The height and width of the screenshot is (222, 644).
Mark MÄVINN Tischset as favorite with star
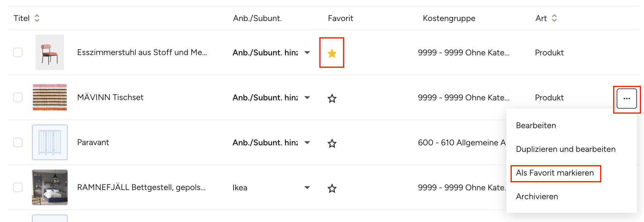[332, 98]
